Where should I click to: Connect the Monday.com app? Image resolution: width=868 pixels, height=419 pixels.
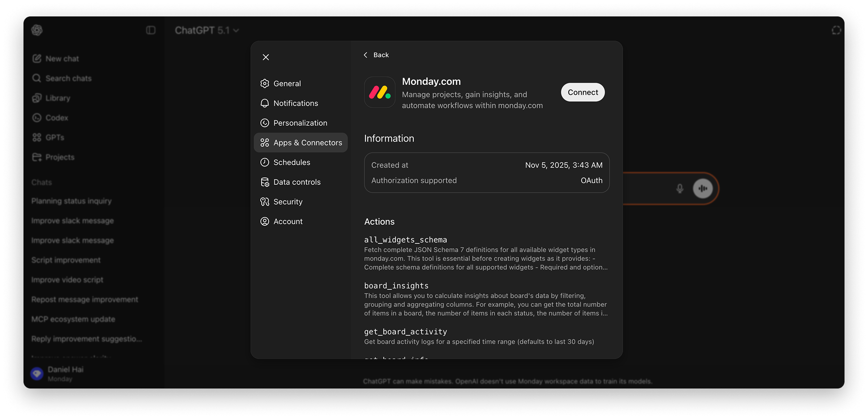point(583,92)
